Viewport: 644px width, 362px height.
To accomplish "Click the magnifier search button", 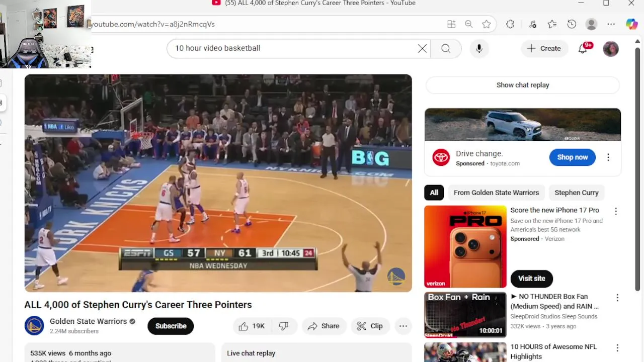I will point(446,48).
